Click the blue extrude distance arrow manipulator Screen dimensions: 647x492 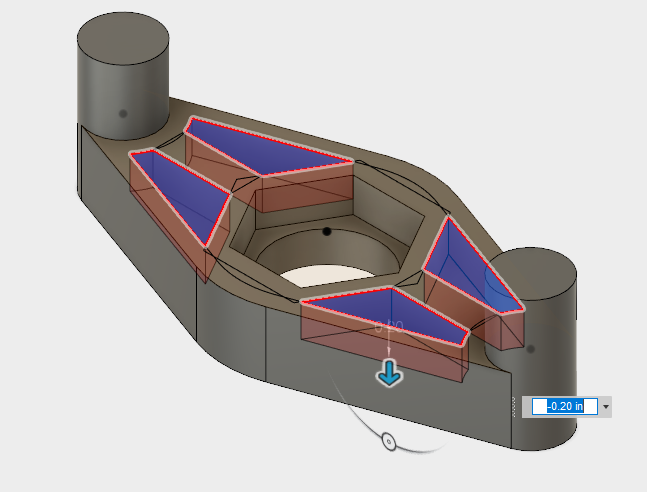tap(389, 374)
